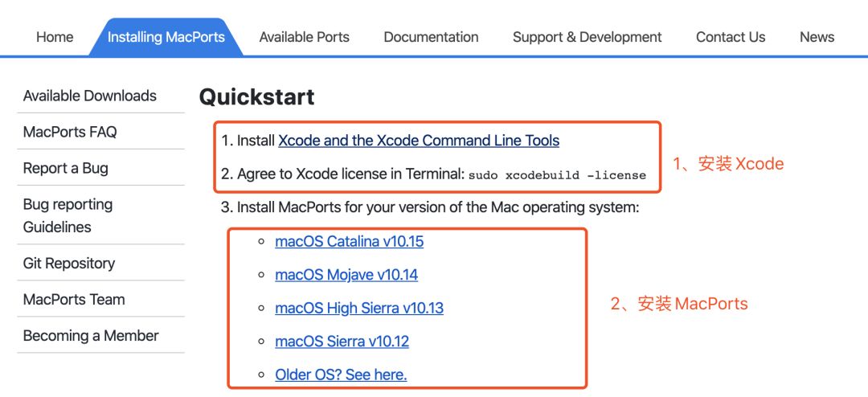Open Available Downloads in the sidebar
868x397 pixels.
(x=90, y=96)
